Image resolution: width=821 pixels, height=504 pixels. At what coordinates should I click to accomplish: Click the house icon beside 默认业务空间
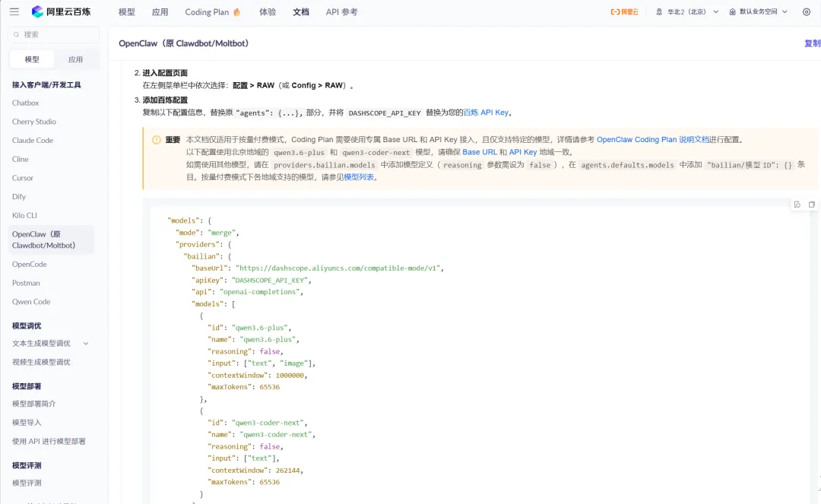coord(733,11)
